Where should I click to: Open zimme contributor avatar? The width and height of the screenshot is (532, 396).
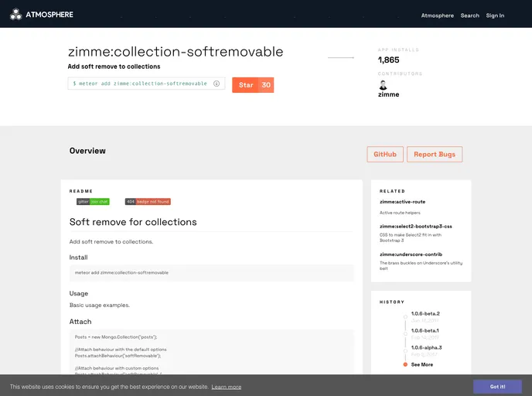tap(383, 85)
